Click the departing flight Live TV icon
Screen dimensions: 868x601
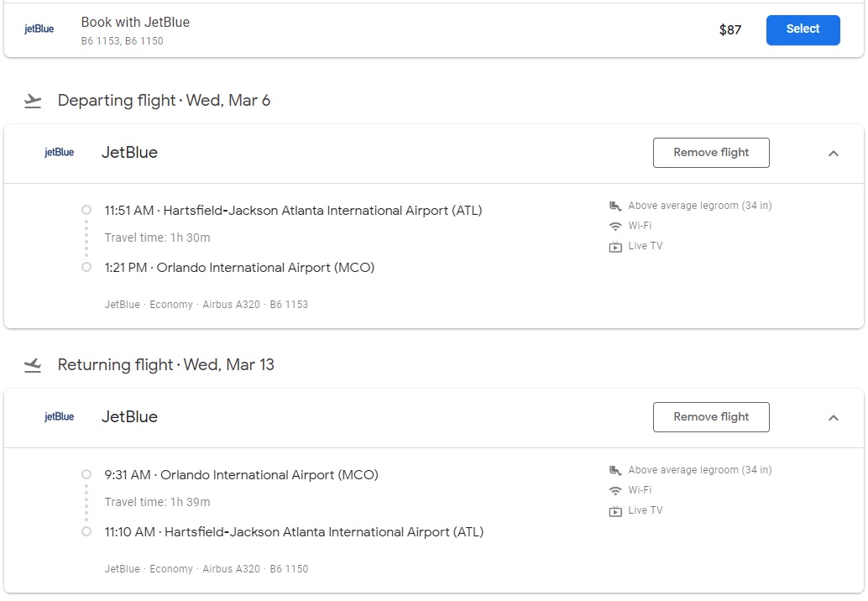tap(615, 247)
